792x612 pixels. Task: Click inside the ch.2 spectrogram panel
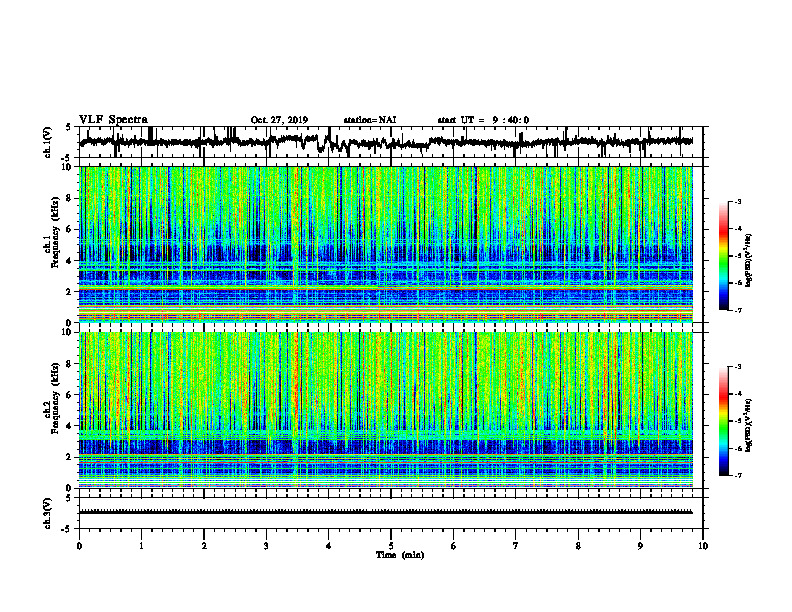coord(386,410)
